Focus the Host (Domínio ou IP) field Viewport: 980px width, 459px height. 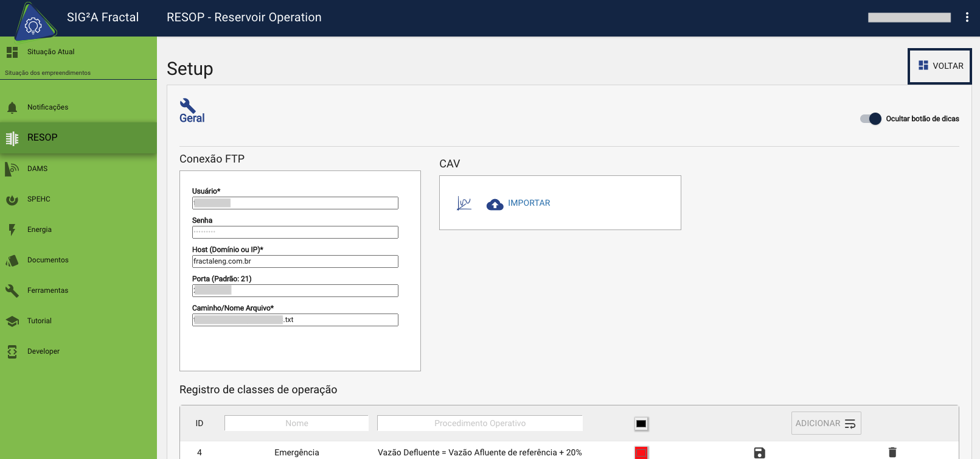(295, 261)
